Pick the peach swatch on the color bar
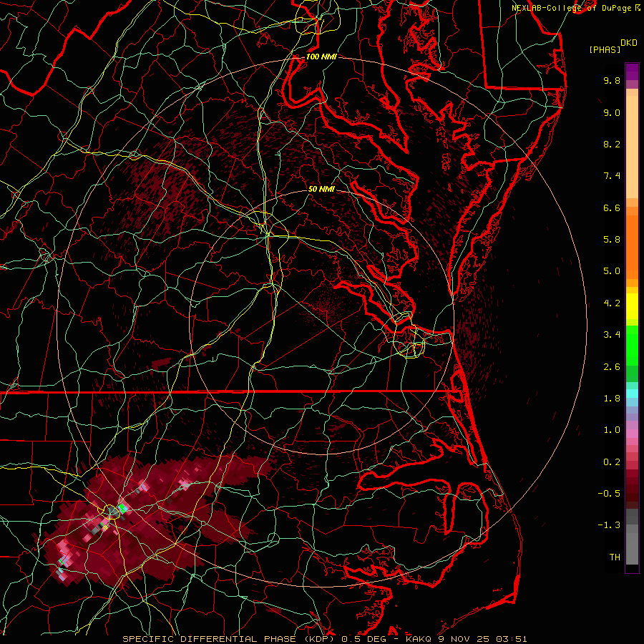This screenshot has height=644, width=644. point(632,146)
